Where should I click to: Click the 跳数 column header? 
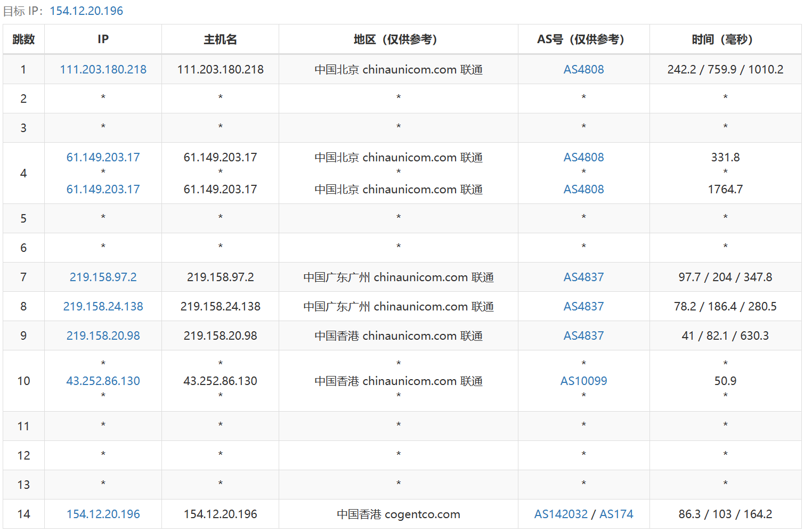point(23,39)
